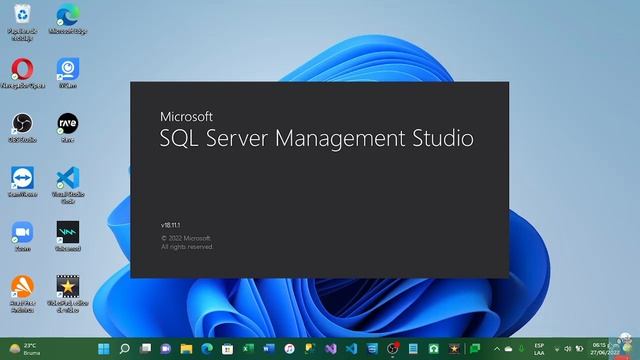Click the "© 2022 Microsoft." copyright text
Viewport: 640px width, 360px height.
186,238
